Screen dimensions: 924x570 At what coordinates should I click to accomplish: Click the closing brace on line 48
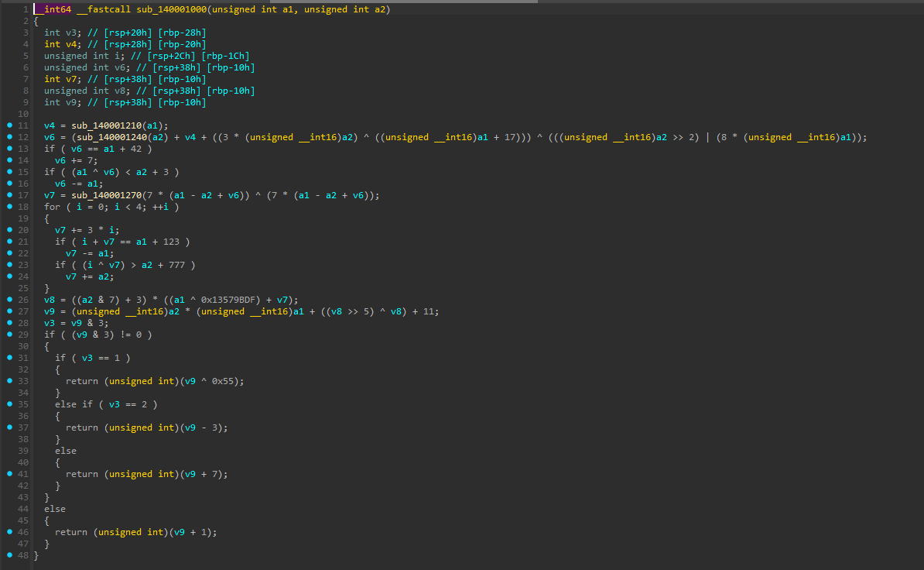36,555
